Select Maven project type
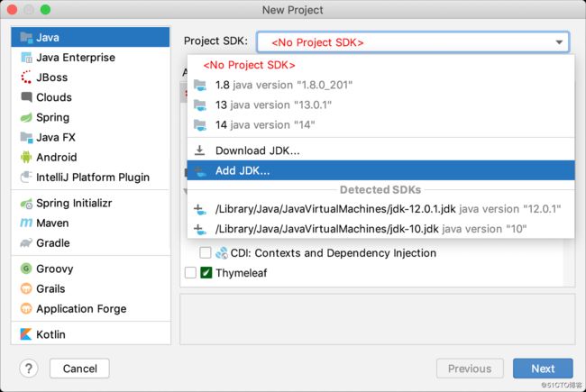This screenshot has height=392, width=586. [x=91, y=223]
